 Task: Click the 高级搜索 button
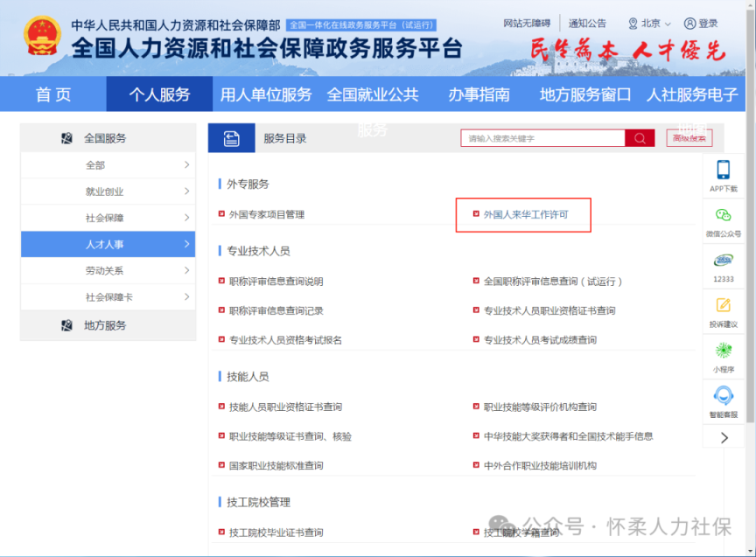coord(689,138)
